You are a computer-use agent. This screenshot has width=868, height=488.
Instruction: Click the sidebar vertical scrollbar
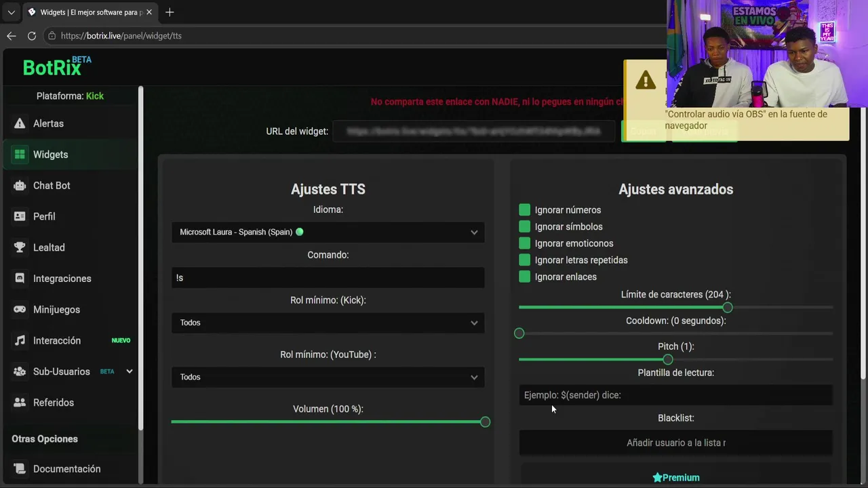click(141, 258)
